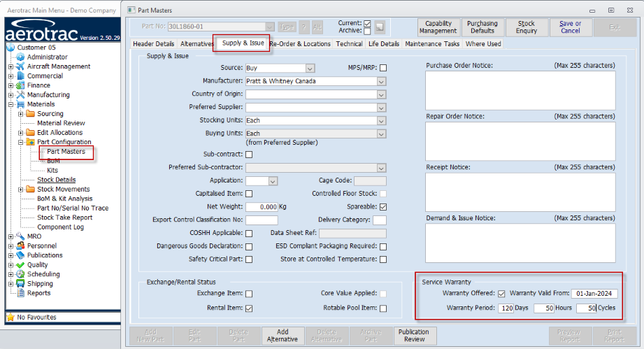
Task: Click the Finance module icon
Action: [20, 85]
